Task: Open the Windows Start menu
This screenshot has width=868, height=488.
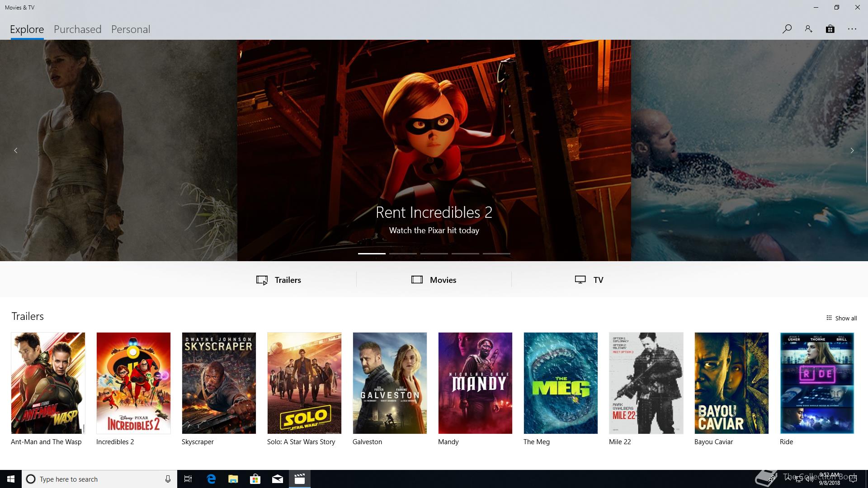Action: [11, 479]
